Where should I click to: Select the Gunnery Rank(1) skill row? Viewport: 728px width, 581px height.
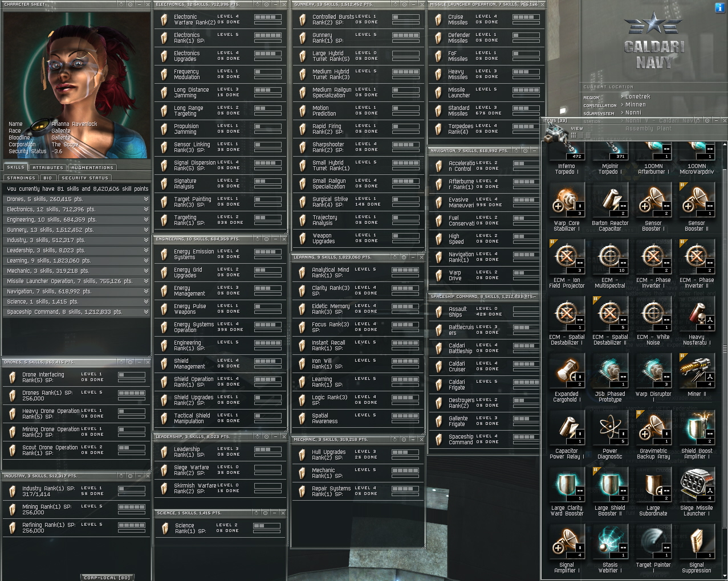point(358,38)
